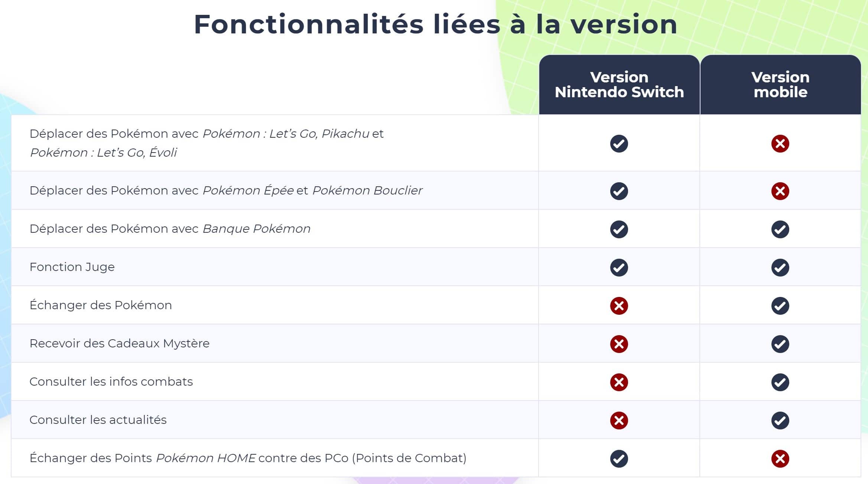Click mobile checkmark for Échanger des Pokémon
Screen dimensions: 868x484
coord(780,306)
